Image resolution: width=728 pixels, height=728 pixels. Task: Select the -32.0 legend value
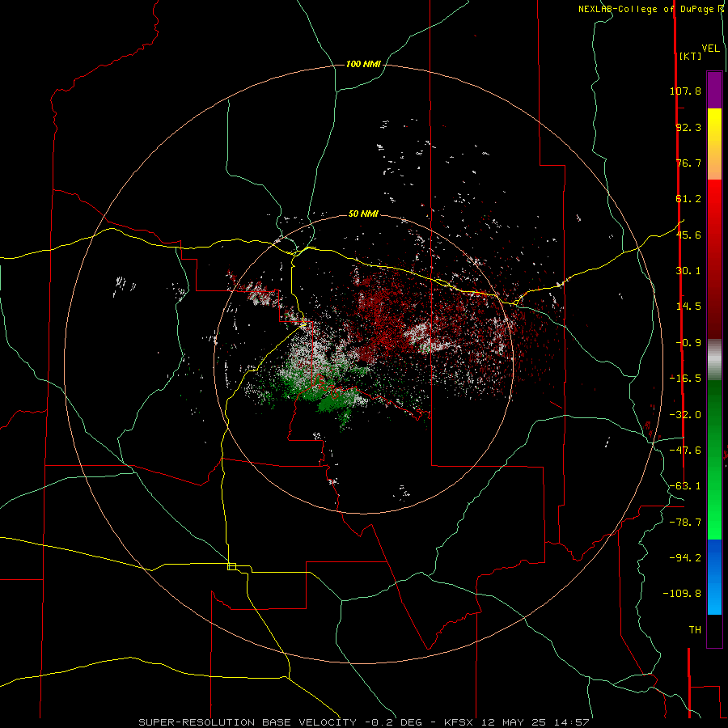click(685, 415)
